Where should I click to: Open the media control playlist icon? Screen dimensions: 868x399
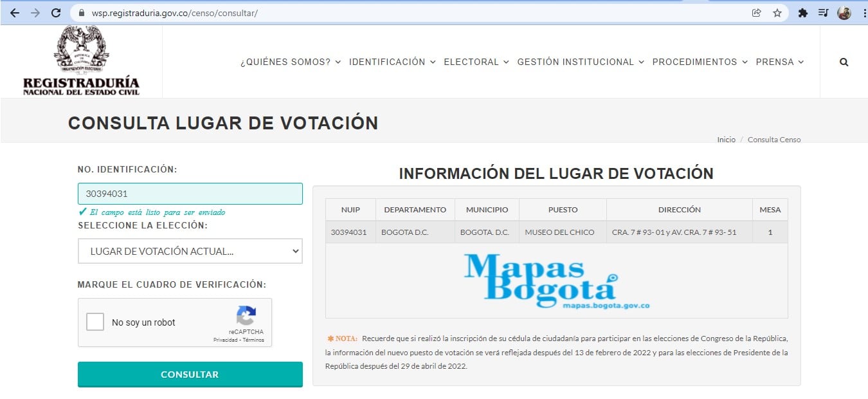(x=823, y=13)
